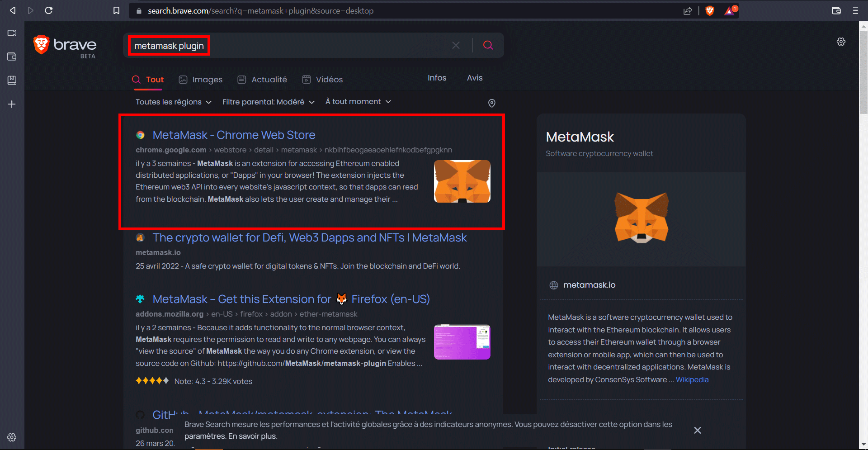
Task: Click the large MetaMask fox image in panel
Action: coord(641,218)
